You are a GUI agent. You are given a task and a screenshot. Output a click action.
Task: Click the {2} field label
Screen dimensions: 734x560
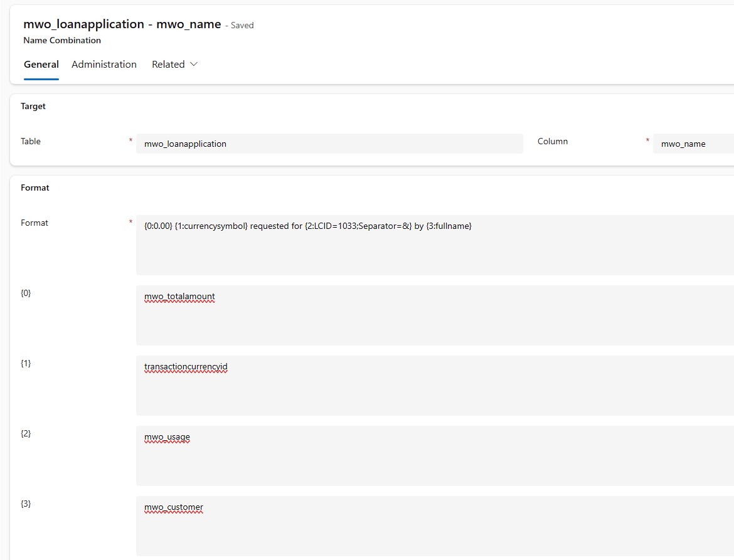26,433
